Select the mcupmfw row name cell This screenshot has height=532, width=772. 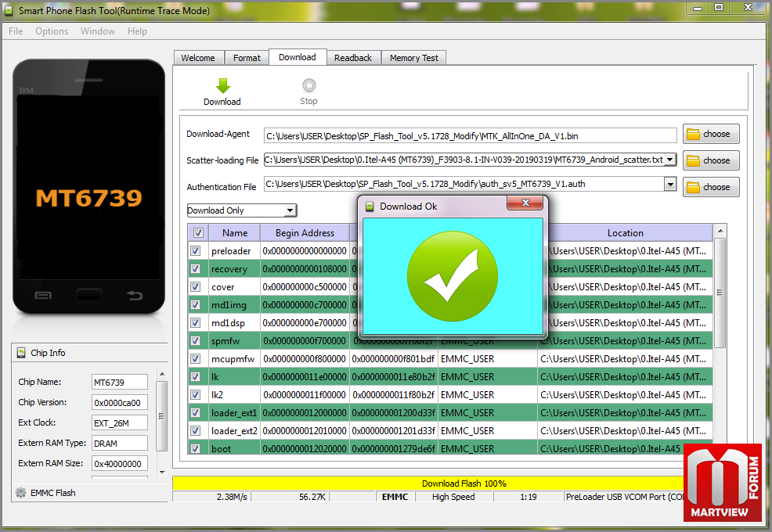tap(234, 359)
